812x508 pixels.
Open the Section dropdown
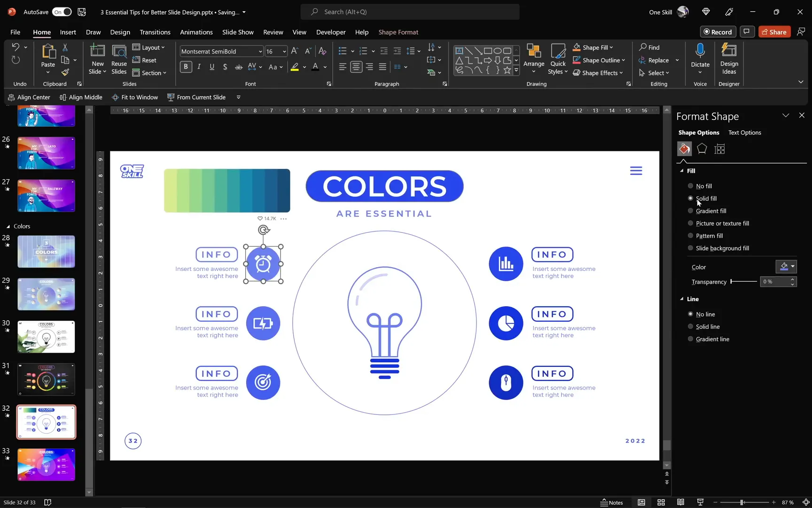tap(149, 73)
